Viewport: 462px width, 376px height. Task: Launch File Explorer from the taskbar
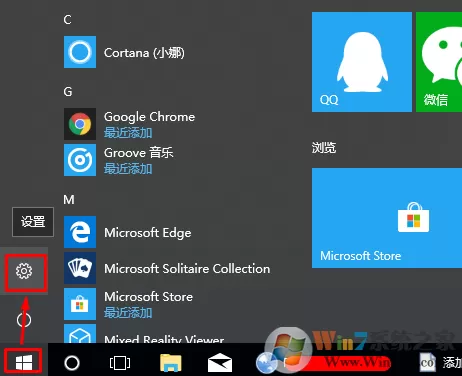pyautogui.click(x=171, y=363)
